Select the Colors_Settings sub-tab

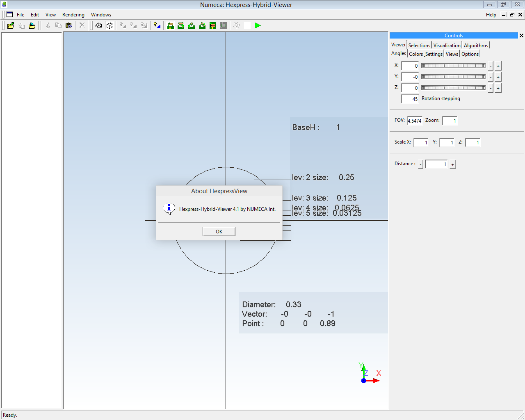pyautogui.click(x=426, y=54)
